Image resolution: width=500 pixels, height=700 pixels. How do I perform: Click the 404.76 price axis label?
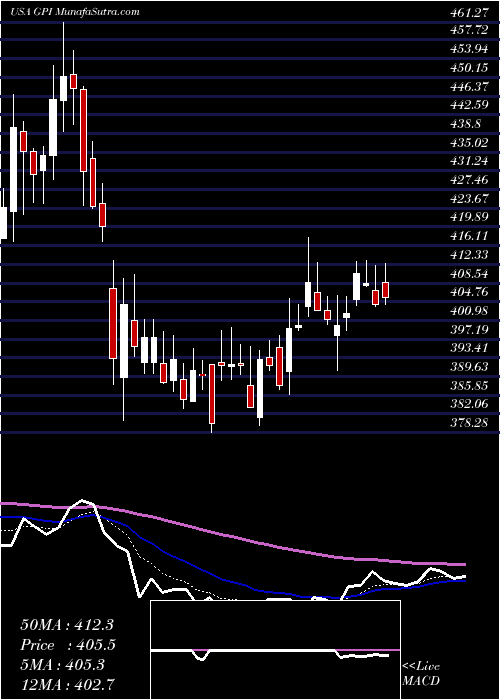pyautogui.click(x=467, y=292)
